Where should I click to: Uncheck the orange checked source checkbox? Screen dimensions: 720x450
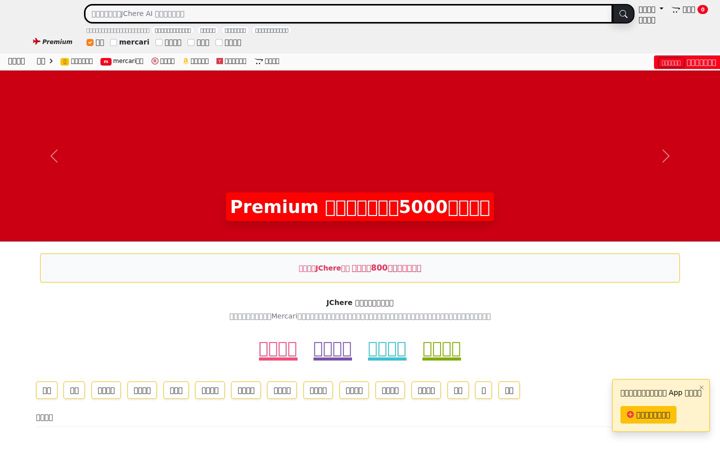pos(90,42)
